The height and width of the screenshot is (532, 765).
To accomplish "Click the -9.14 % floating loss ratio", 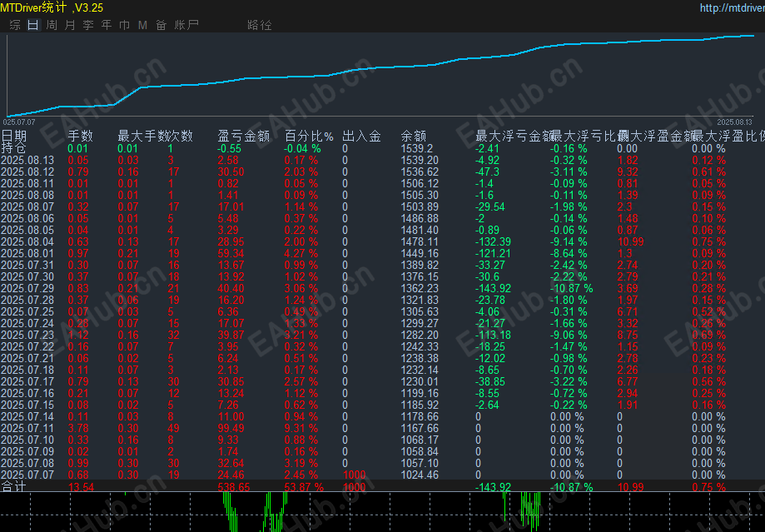I will (x=569, y=242).
